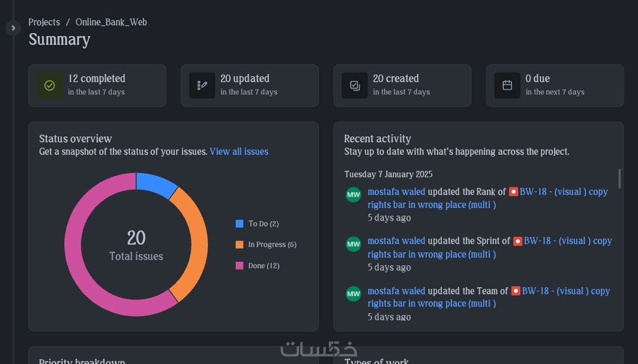Click the pink Done legend swatch
638x364 pixels.
239,266
